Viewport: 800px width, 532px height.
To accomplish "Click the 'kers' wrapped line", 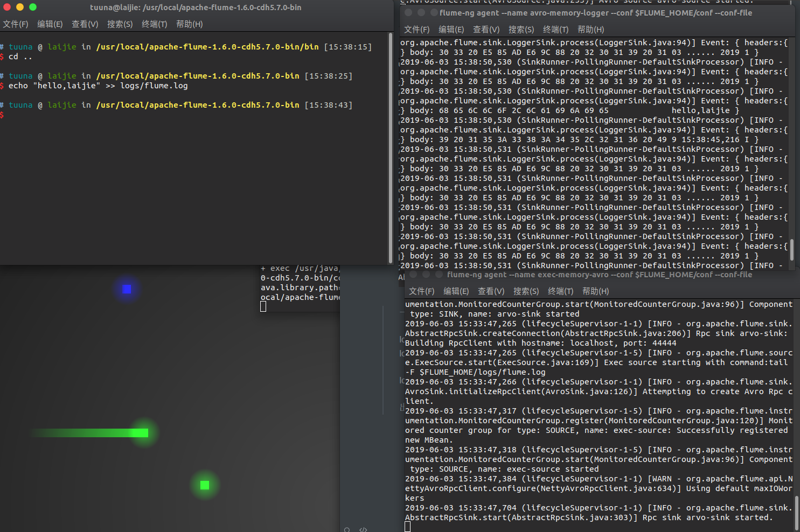I will point(415,498).
